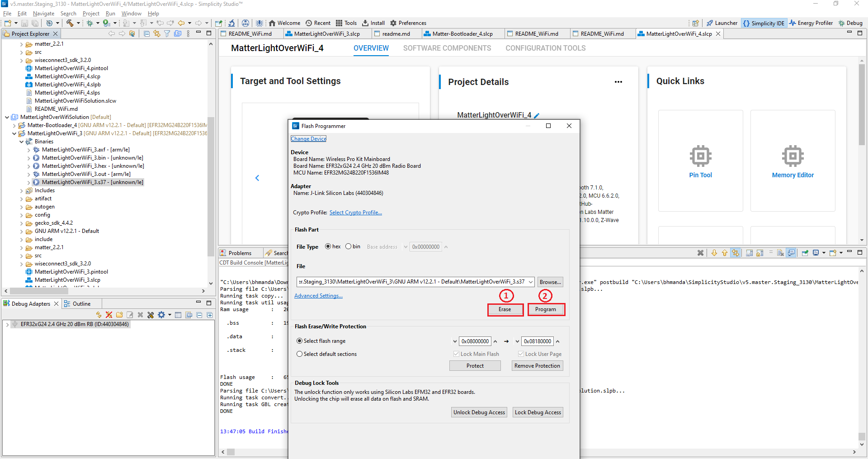This screenshot has height=459, width=868.
Task: Click Unlock Debug Access button
Action: point(479,412)
